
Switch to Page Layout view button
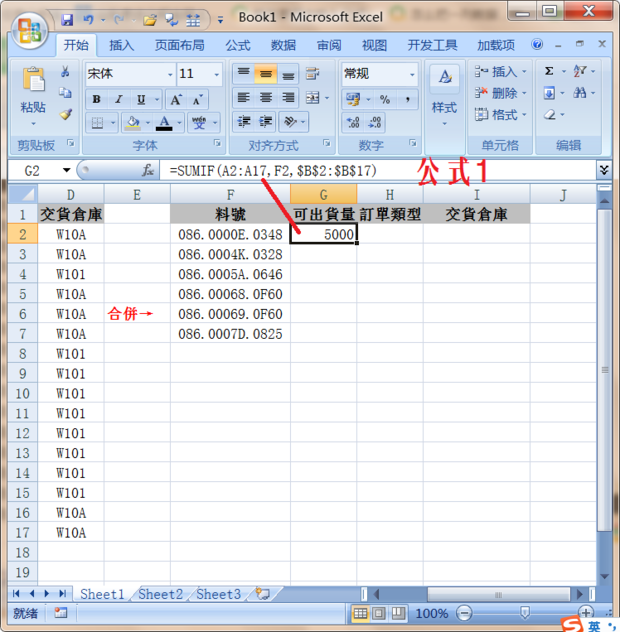click(x=379, y=613)
